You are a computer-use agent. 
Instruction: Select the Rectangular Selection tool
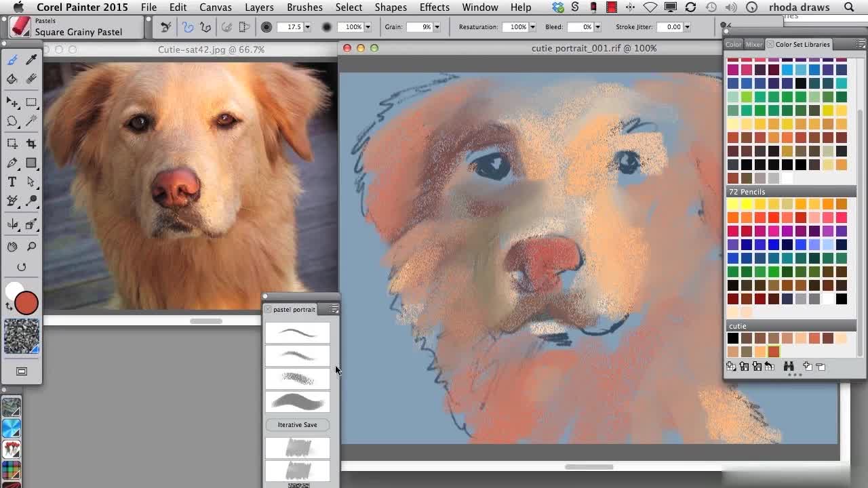(31, 102)
